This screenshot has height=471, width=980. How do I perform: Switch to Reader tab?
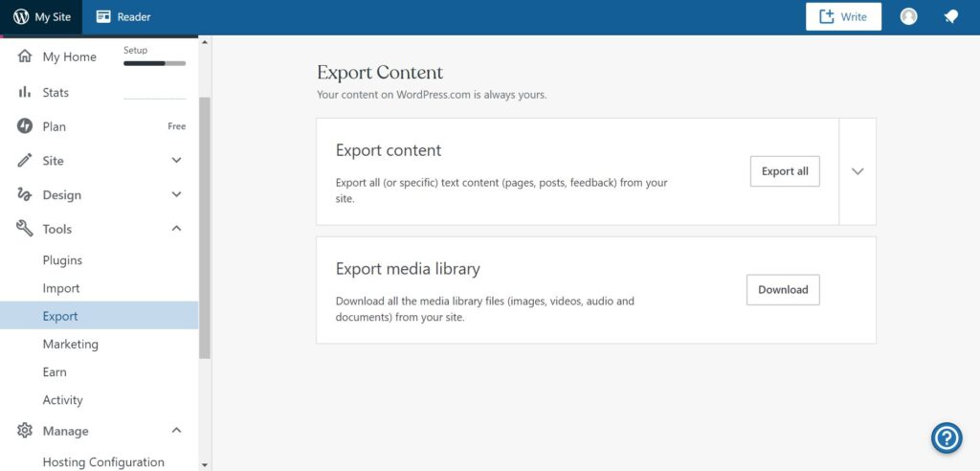123,17
